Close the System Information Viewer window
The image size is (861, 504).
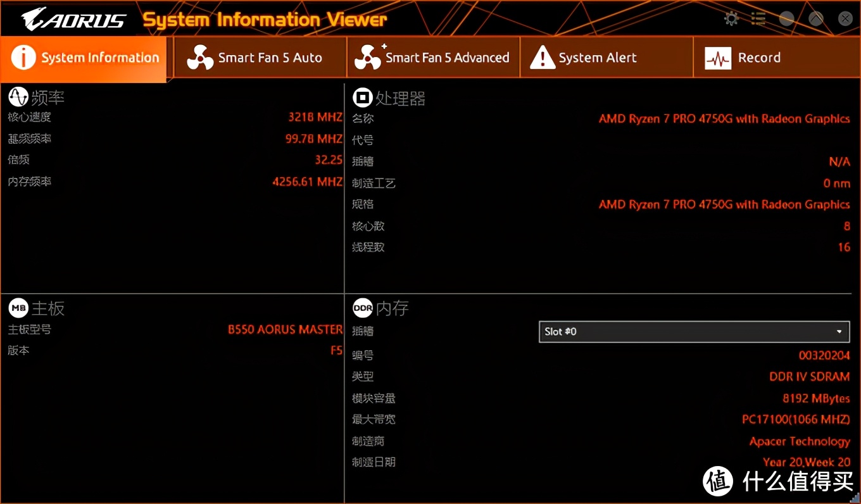point(845,18)
